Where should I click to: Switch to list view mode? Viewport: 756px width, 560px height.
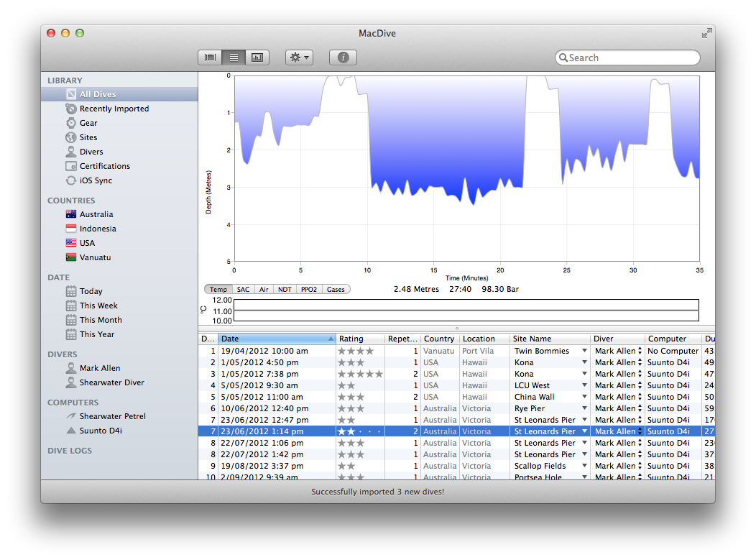click(234, 58)
